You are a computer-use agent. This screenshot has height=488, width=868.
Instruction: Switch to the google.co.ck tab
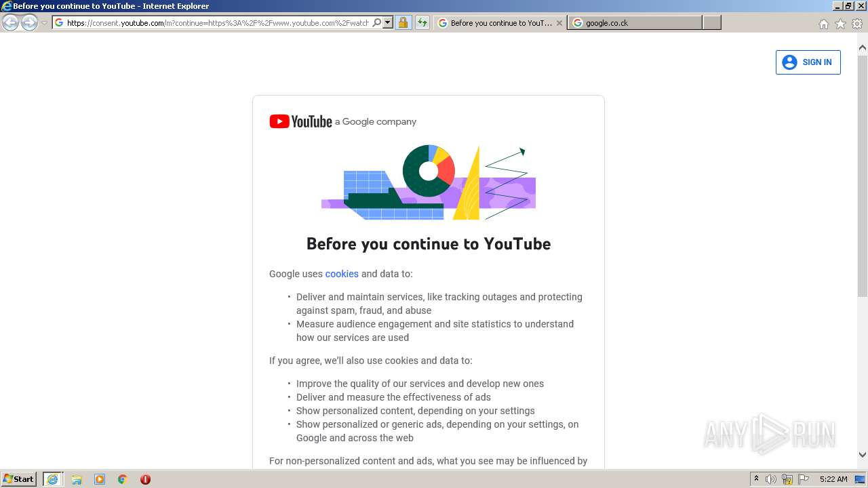pos(635,23)
